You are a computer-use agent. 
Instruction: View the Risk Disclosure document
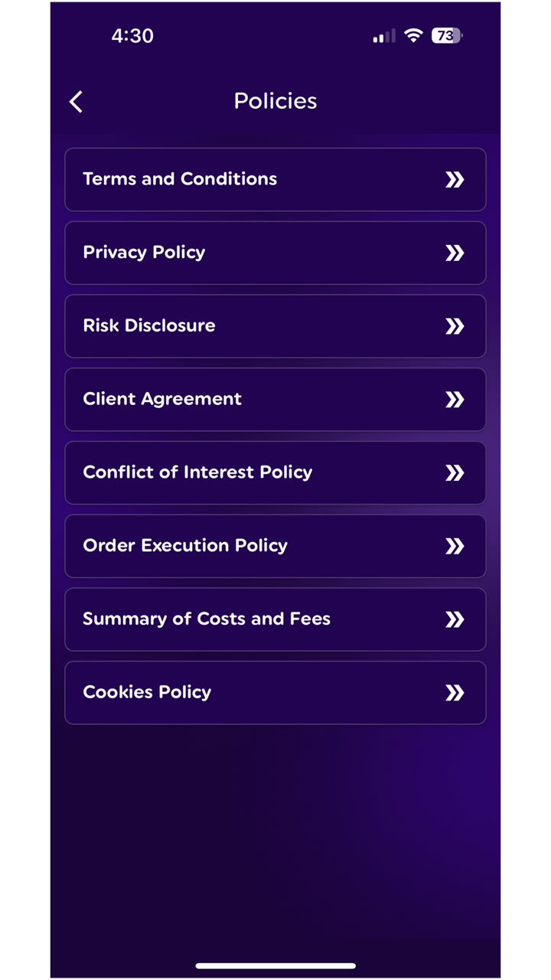pyautogui.click(x=149, y=325)
